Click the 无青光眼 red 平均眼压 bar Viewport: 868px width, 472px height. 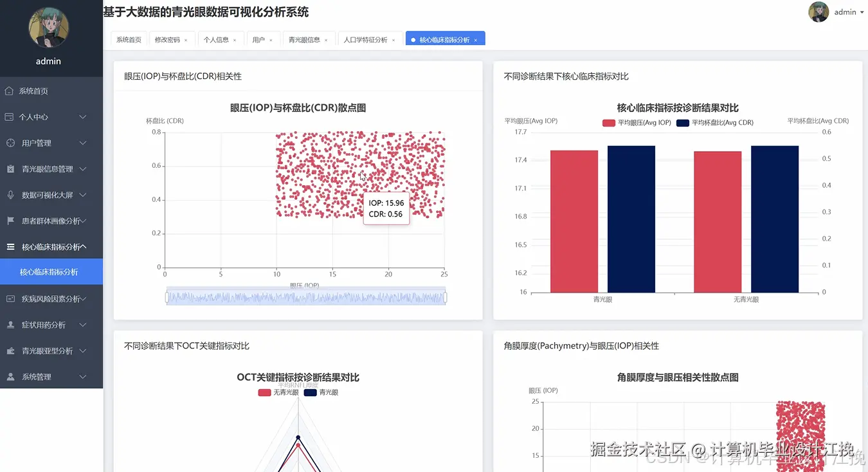[x=718, y=222]
